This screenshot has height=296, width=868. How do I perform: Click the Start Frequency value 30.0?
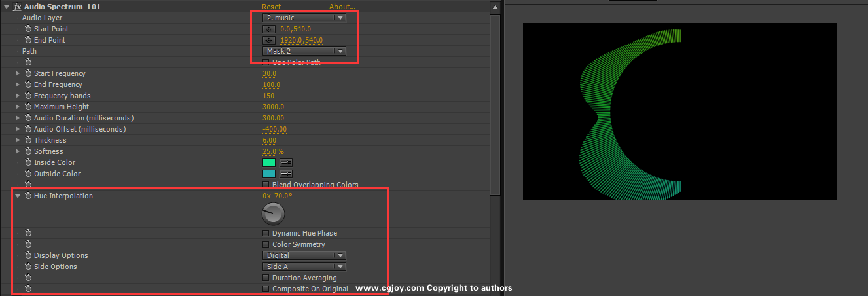[x=269, y=73]
